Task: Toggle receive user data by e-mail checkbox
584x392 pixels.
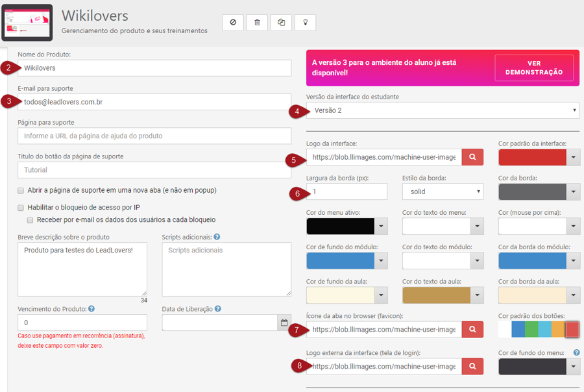Action: click(x=30, y=220)
